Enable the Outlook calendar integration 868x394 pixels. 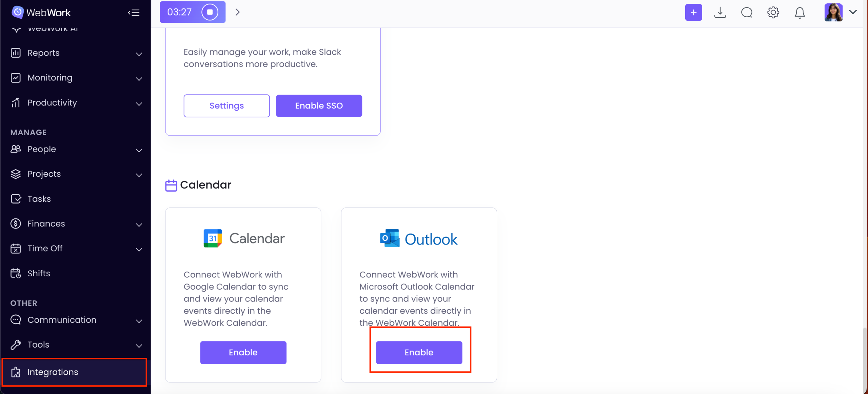coord(419,352)
